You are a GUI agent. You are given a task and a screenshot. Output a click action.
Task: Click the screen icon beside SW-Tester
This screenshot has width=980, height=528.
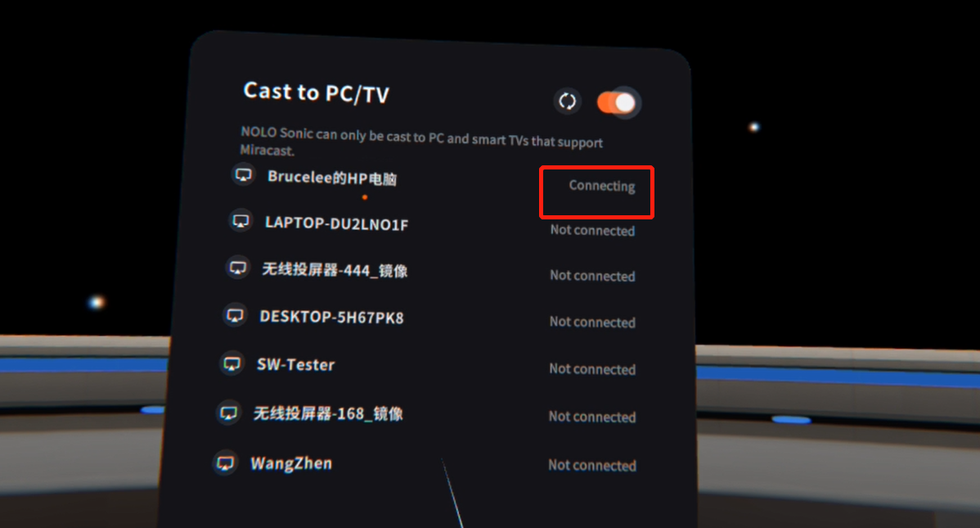tap(232, 363)
